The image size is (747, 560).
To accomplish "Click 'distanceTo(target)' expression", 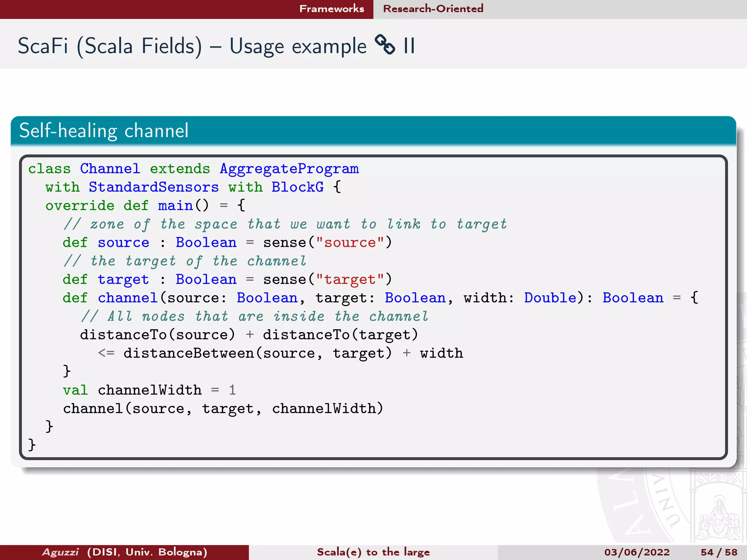I will (x=340, y=335).
